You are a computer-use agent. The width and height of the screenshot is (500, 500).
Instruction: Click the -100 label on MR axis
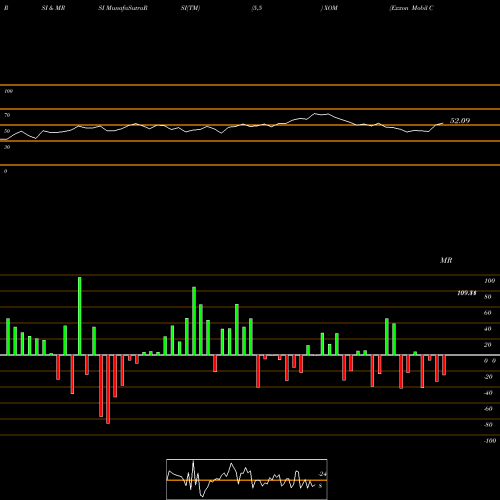[490, 441]
